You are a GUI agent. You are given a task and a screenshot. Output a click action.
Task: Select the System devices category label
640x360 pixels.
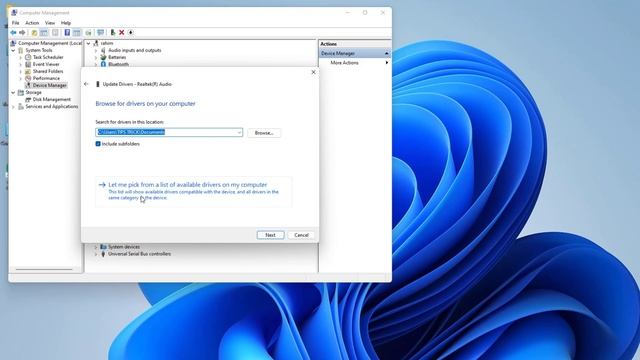coord(124,247)
